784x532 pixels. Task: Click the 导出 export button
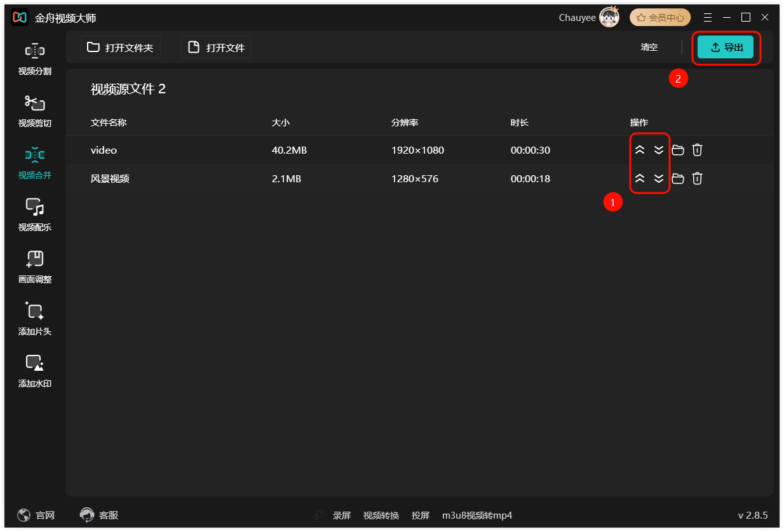tap(726, 48)
